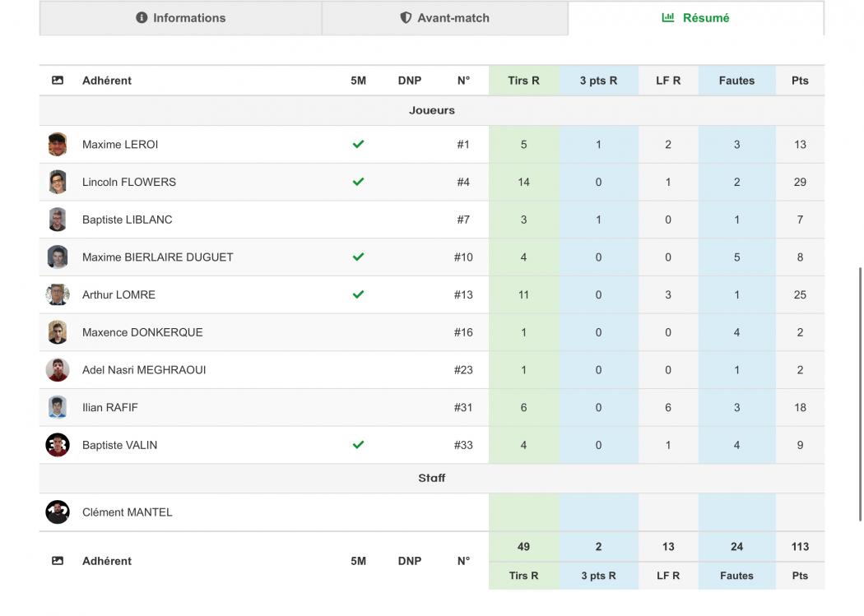Toggle 5M checkmark for Lincoln FLOWERS
The image size is (864, 616).
pos(358,182)
